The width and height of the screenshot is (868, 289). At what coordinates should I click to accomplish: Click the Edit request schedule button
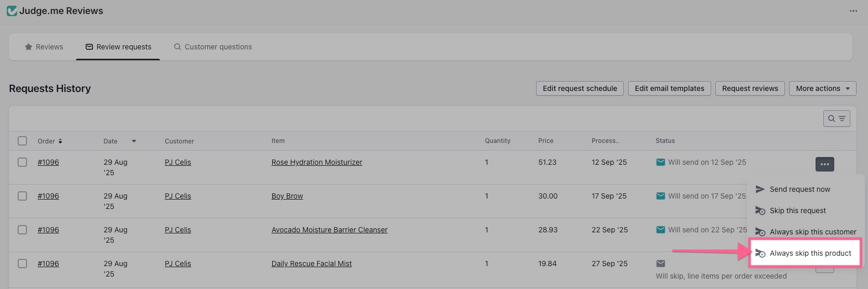pyautogui.click(x=580, y=88)
